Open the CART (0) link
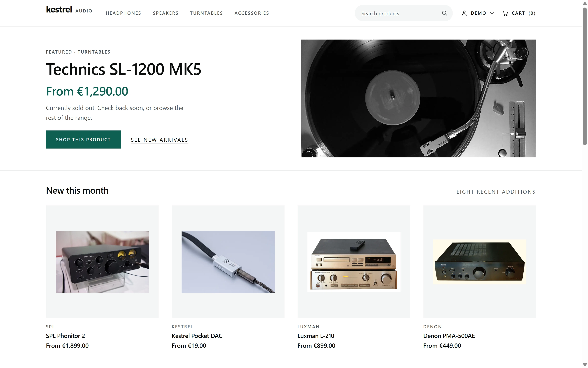The height and width of the screenshot is (368, 588). pyautogui.click(x=519, y=13)
